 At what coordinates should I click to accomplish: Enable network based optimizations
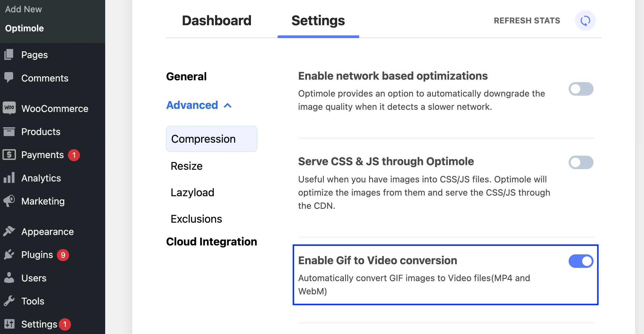pyautogui.click(x=581, y=89)
